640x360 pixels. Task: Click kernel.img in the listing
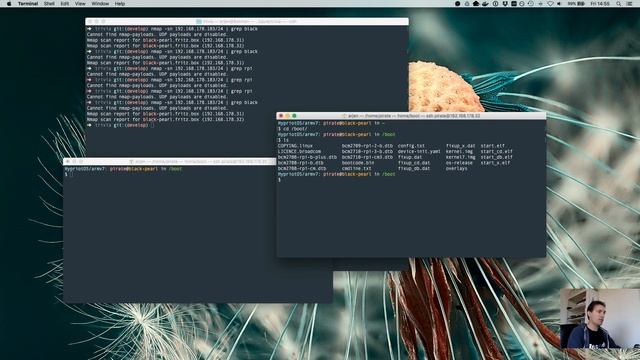(459, 151)
